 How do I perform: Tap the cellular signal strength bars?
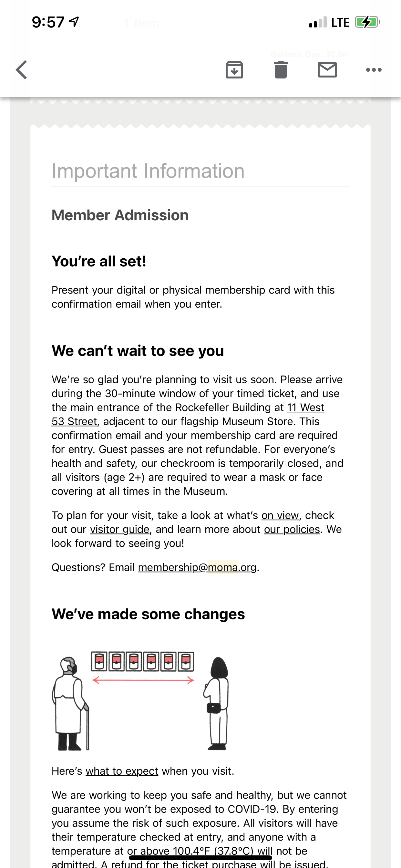(x=317, y=22)
